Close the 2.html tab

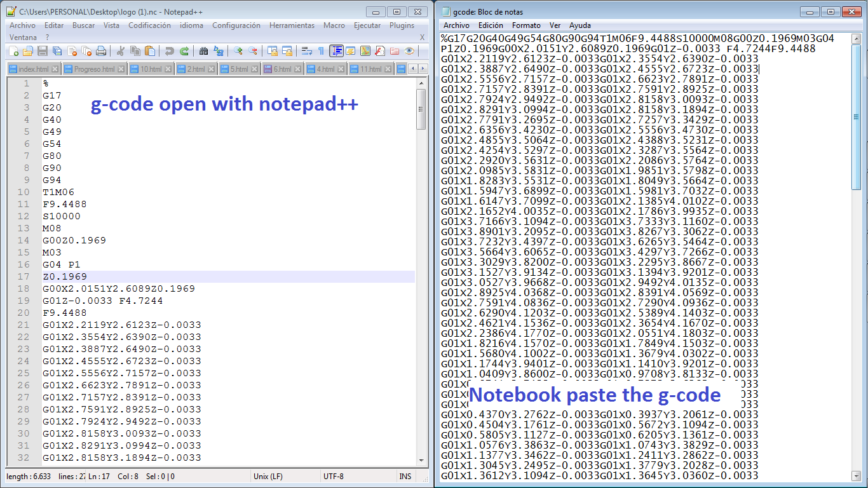pos(212,69)
